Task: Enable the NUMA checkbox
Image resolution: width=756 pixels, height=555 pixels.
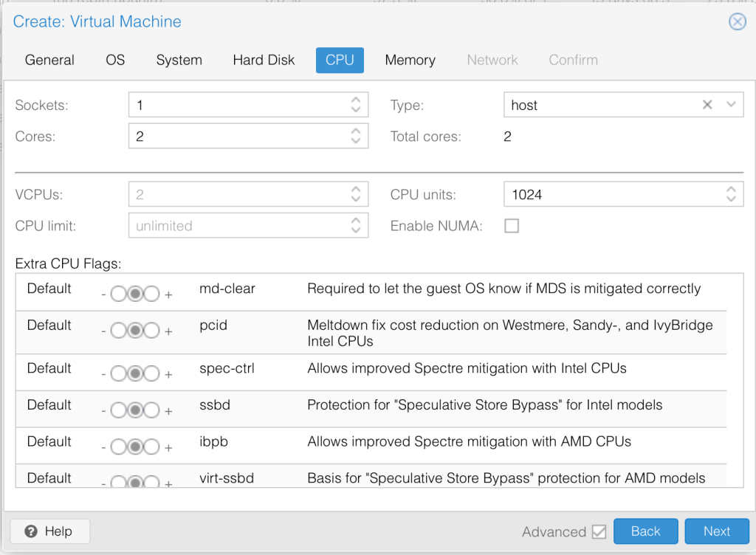Action: 512,226
